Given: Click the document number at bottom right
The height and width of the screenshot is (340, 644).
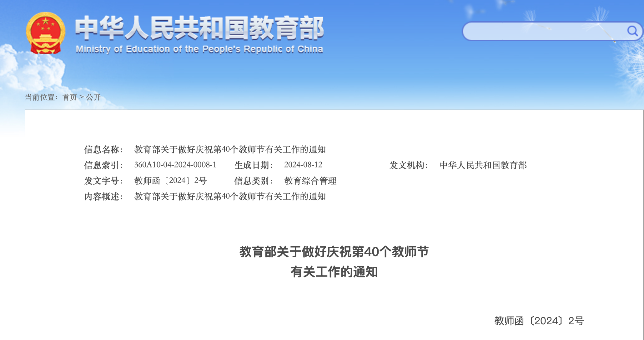Looking at the screenshot, I should pos(539,321).
